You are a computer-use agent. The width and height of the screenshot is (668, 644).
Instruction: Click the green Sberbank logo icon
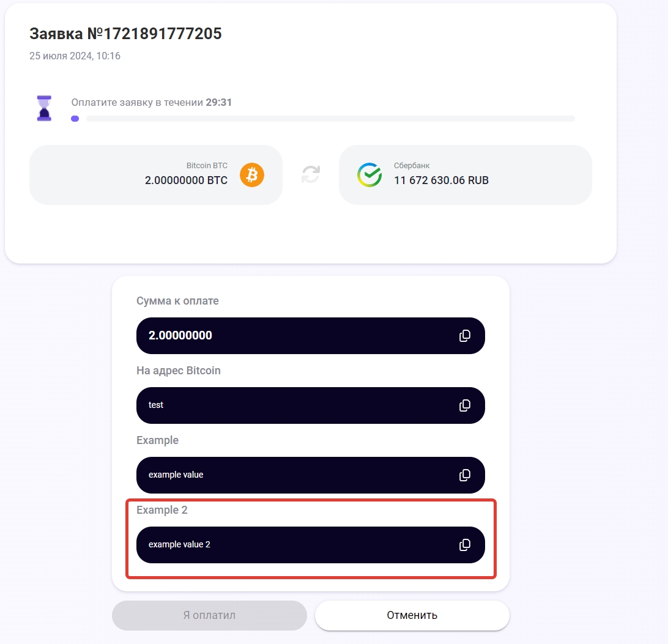[x=369, y=175]
